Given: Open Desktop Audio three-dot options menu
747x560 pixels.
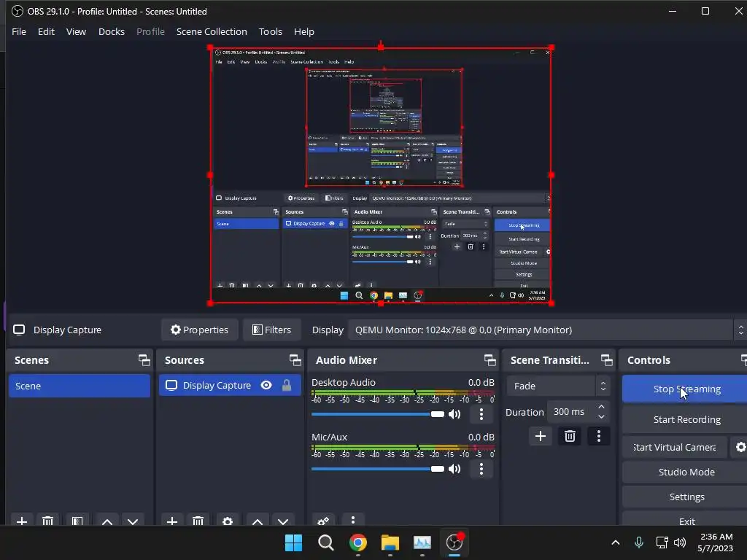Looking at the screenshot, I should coord(481,414).
